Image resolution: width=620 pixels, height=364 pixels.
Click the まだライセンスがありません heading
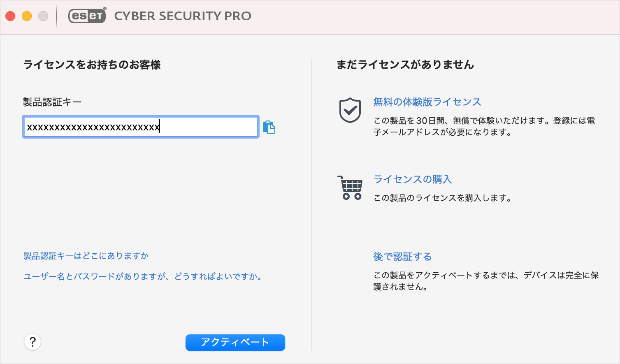405,65
